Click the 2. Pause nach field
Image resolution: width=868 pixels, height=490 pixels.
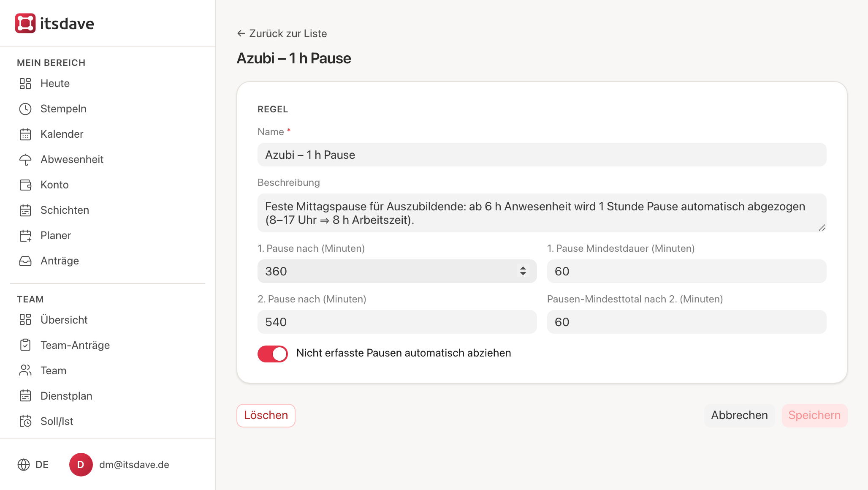click(x=397, y=322)
